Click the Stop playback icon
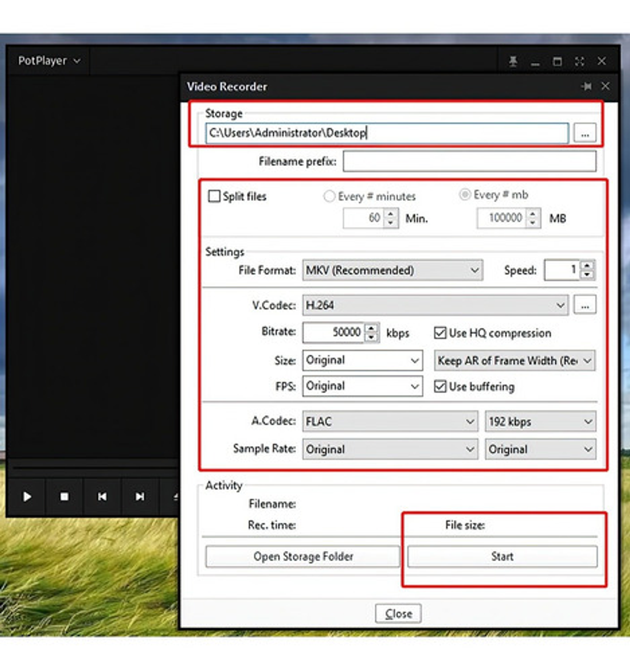 pyautogui.click(x=64, y=497)
